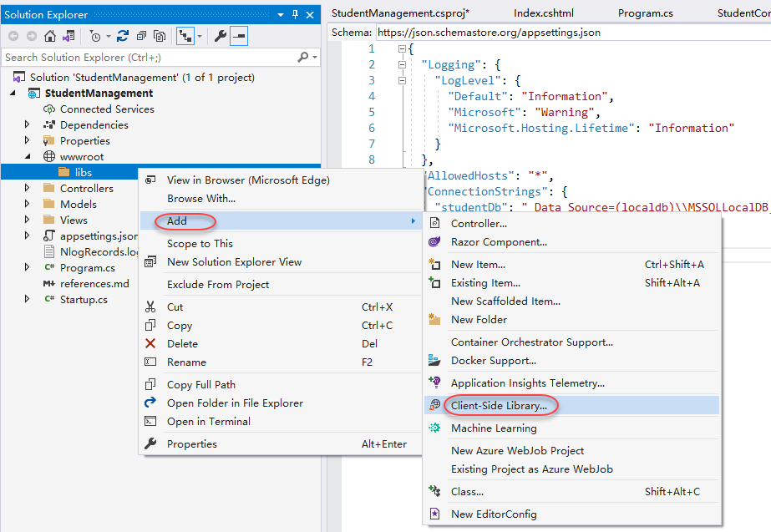Open the Properties wrench icon

[x=220, y=36]
